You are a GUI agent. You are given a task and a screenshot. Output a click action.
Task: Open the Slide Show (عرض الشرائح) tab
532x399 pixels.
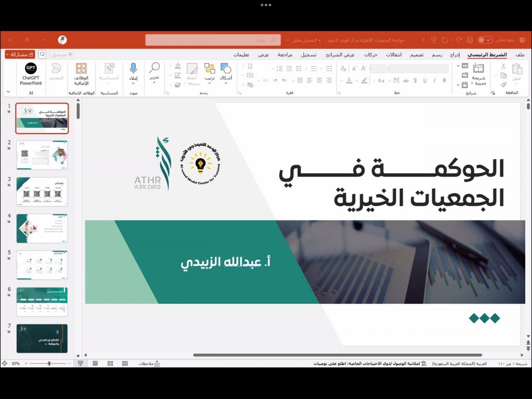[340, 55]
